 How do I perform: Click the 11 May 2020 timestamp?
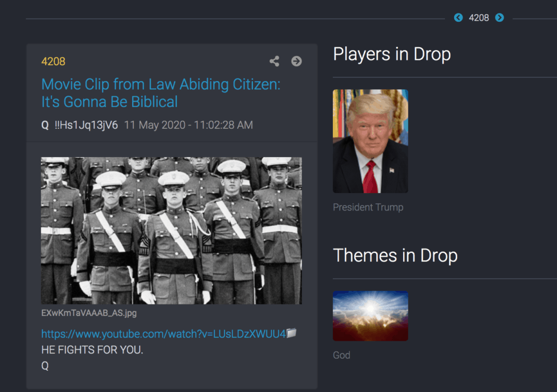pyautogui.click(x=188, y=125)
